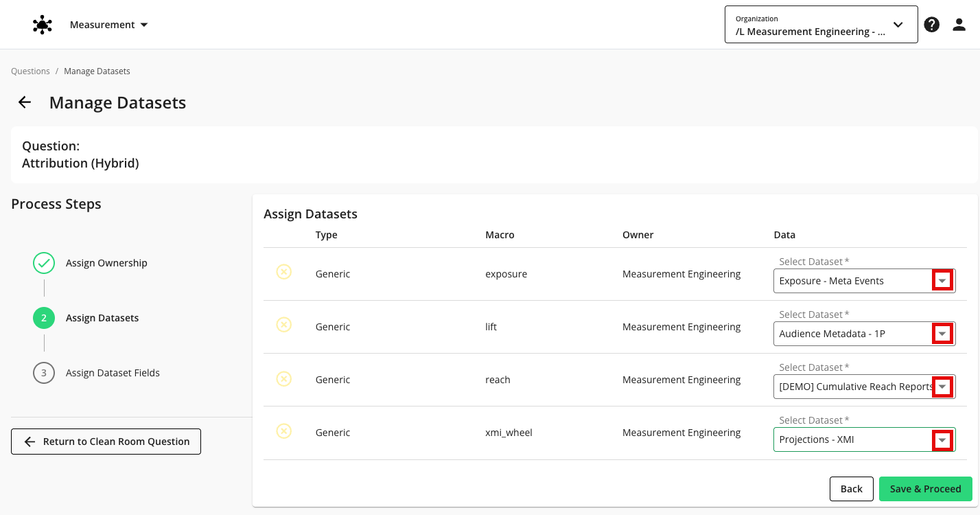Click the back arrow beside Manage Datasets

click(25, 102)
